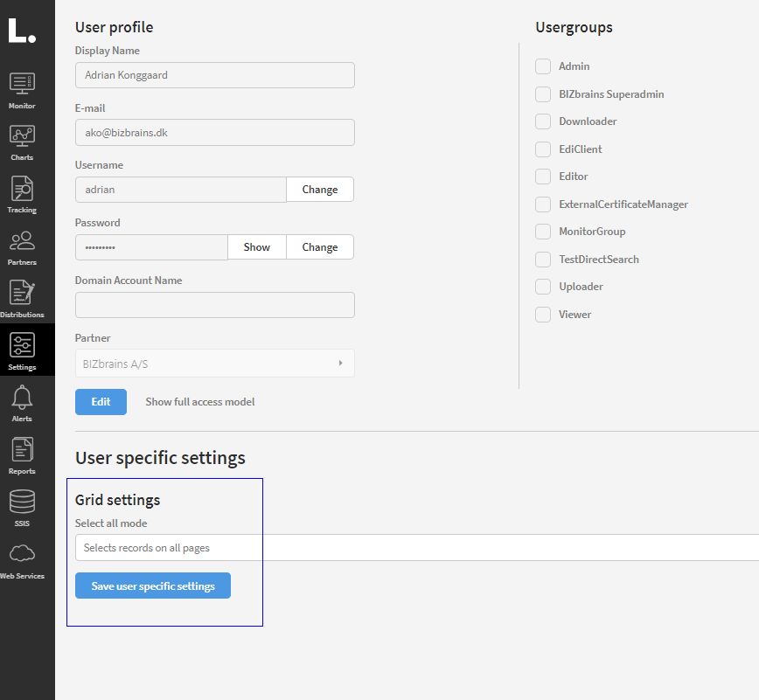Open the Monitor sidebar icon

pyautogui.click(x=22, y=84)
